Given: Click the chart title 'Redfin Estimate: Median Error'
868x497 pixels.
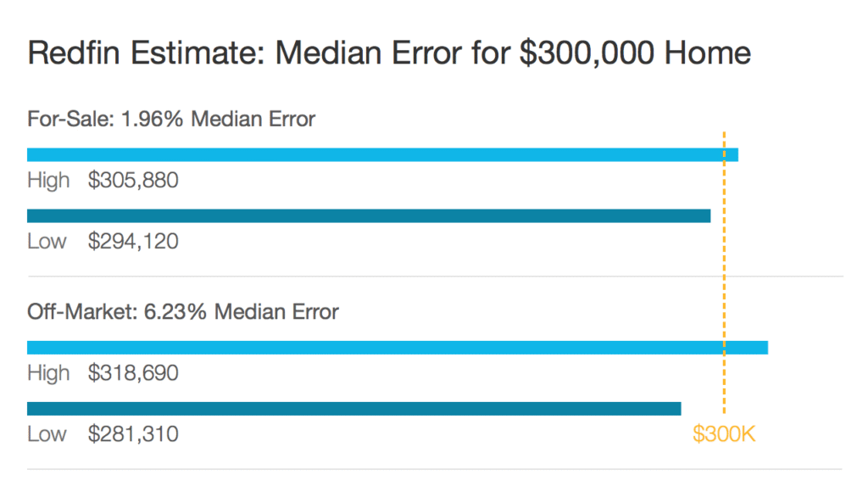Looking at the screenshot, I should coord(244,53).
